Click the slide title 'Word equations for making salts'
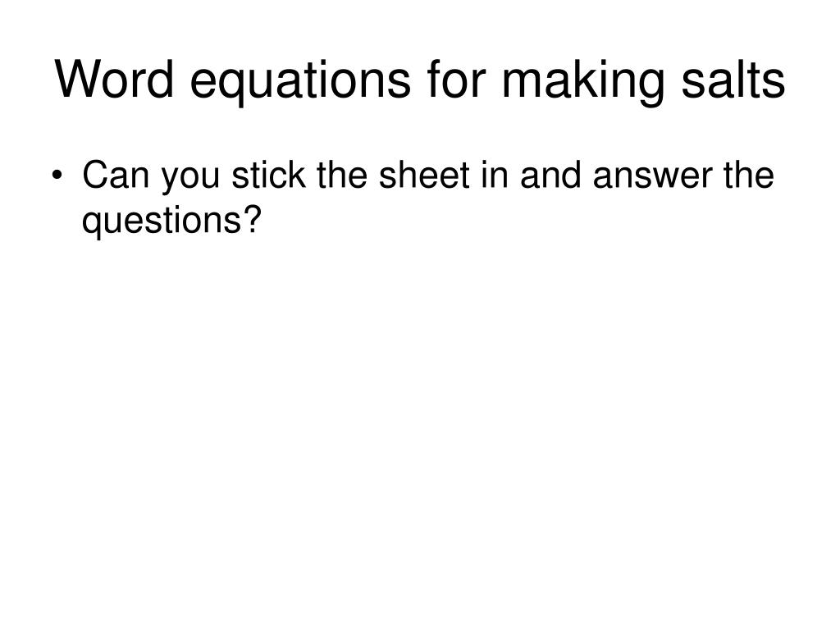This screenshot has width=840, height=630. [420, 80]
